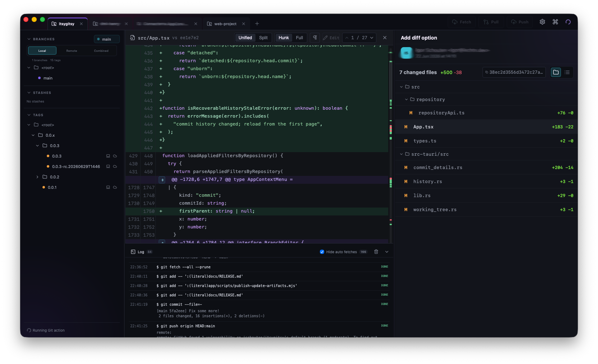
Task: Show Full file diff
Action: [x=299, y=38]
